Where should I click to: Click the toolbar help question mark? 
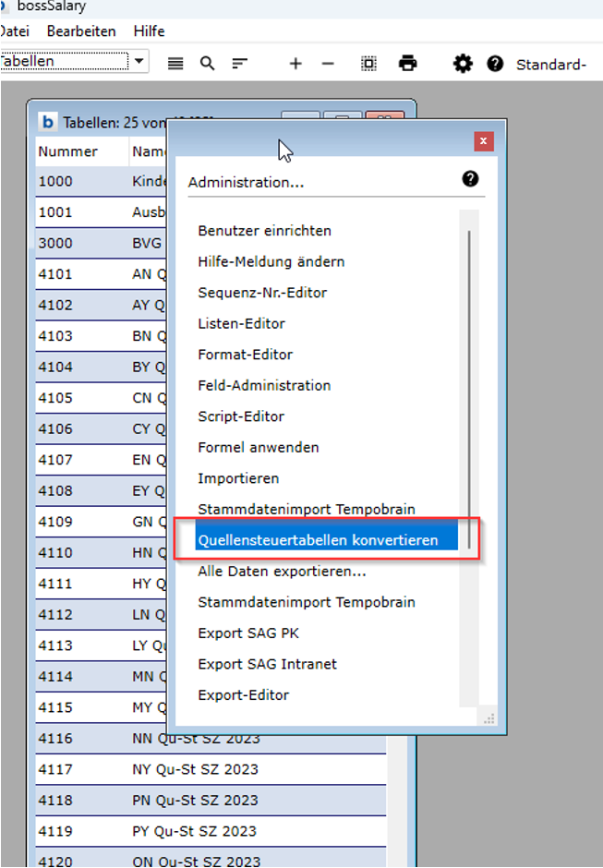[x=495, y=64]
